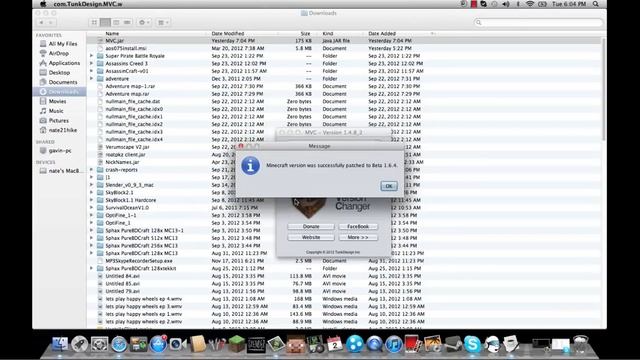Click the Finder search field

click(538, 22)
